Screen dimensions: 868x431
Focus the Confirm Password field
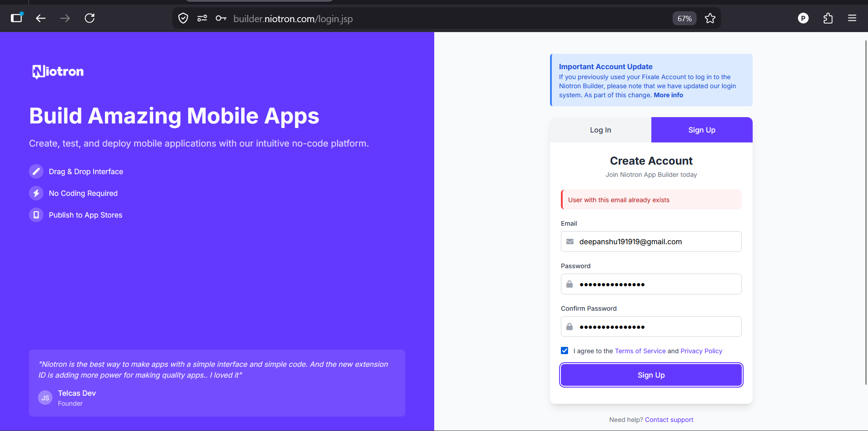(656, 327)
